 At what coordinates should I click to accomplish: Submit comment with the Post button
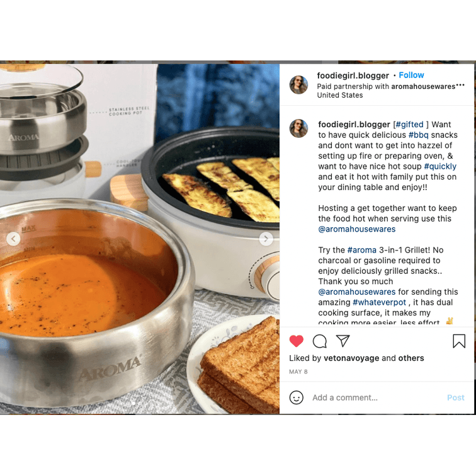pyautogui.click(x=456, y=398)
